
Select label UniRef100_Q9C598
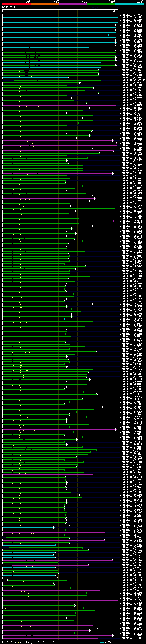[131, 372]
